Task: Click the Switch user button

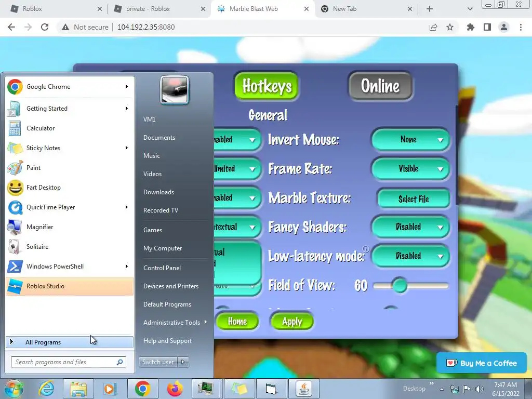Action: [x=158, y=362]
